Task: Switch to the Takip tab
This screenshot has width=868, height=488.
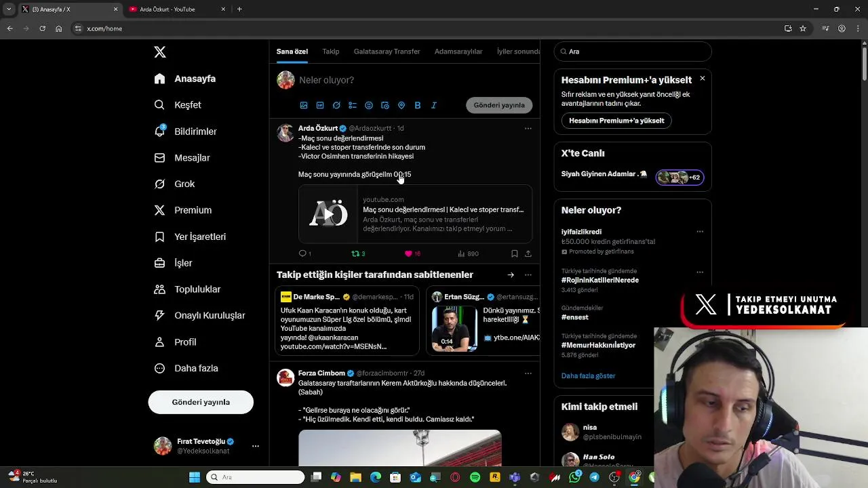Action: click(x=331, y=52)
